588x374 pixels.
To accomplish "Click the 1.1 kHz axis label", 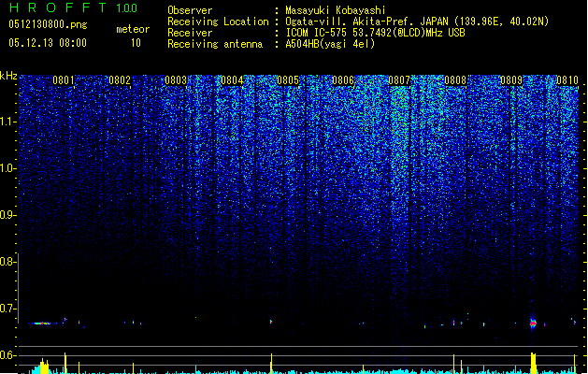I will pos(7,122).
